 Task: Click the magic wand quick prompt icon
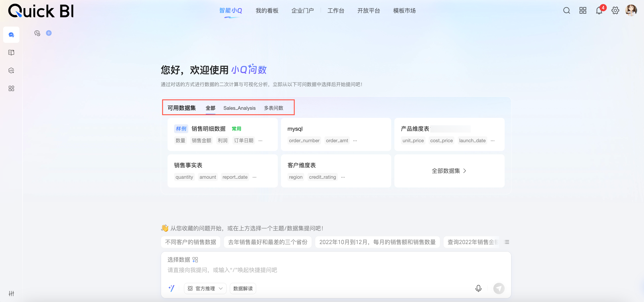172,288
